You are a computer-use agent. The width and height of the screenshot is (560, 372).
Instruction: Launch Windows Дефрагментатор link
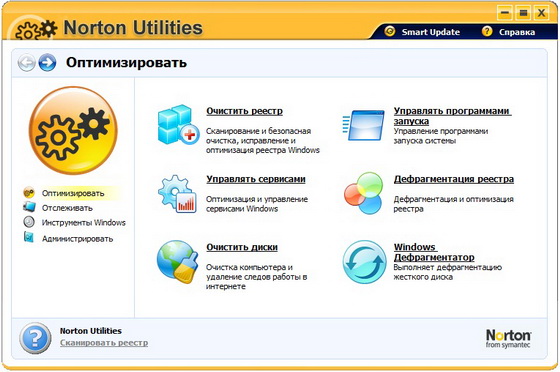point(434,252)
